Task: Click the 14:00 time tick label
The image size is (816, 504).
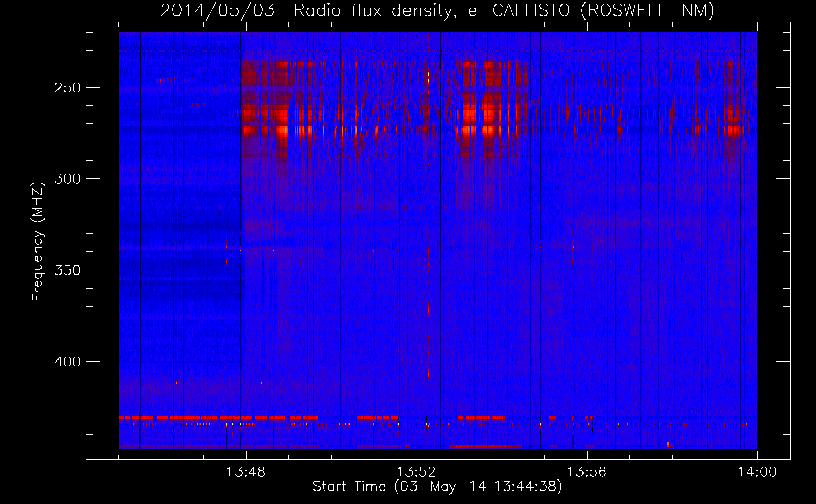Action: (x=757, y=472)
